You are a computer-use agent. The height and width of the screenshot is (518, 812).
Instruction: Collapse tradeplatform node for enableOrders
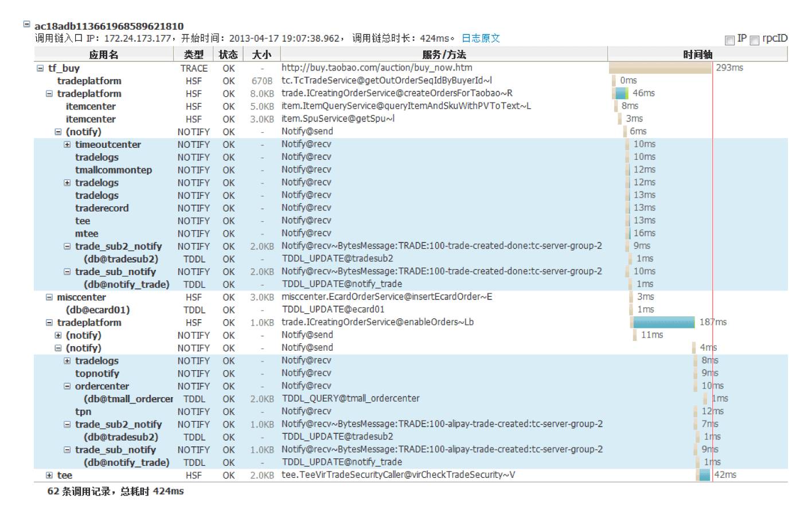click(x=49, y=323)
